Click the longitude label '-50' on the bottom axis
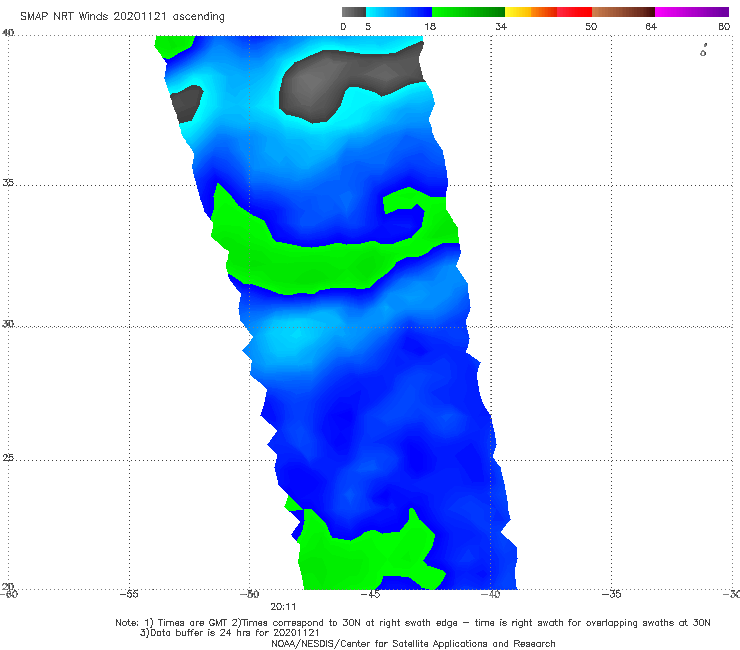This screenshot has height=650, width=740. point(249,594)
